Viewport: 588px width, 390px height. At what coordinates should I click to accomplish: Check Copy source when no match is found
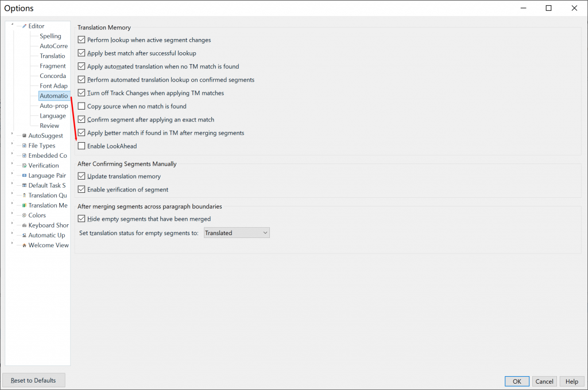[x=82, y=106]
